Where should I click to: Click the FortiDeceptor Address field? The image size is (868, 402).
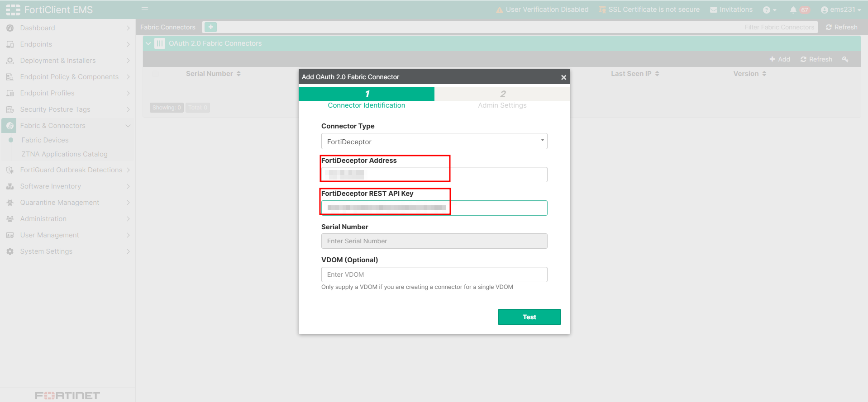point(434,175)
